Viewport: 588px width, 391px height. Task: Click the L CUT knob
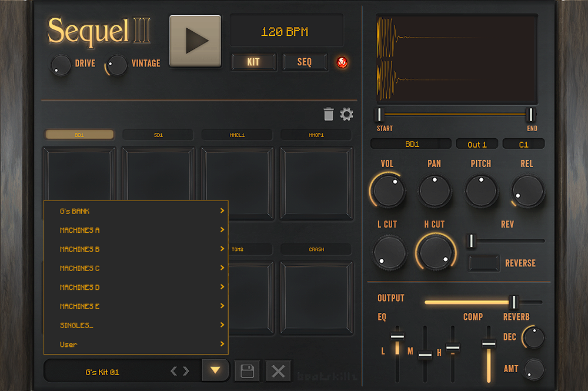tap(389, 253)
